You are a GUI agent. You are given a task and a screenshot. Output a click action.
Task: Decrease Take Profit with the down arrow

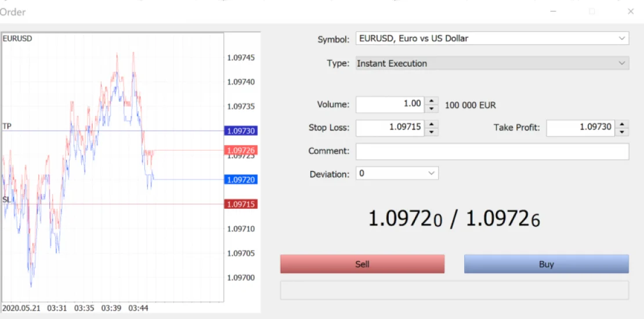coord(622,132)
